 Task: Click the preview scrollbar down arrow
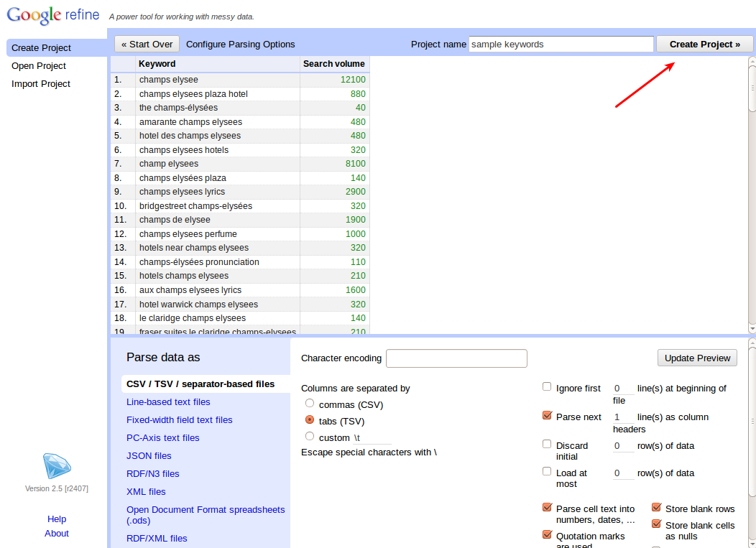click(x=752, y=329)
